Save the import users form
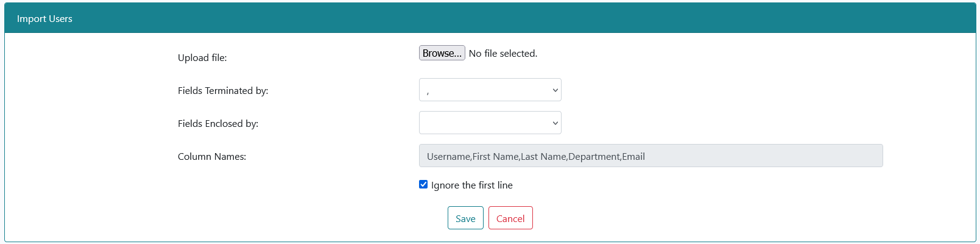Image resolution: width=980 pixels, height=244 pixels. (465, 218)
